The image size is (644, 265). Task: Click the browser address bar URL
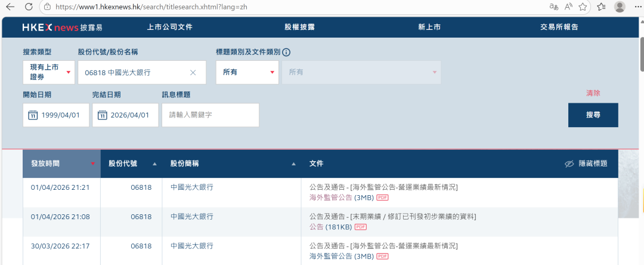[151, 7]
